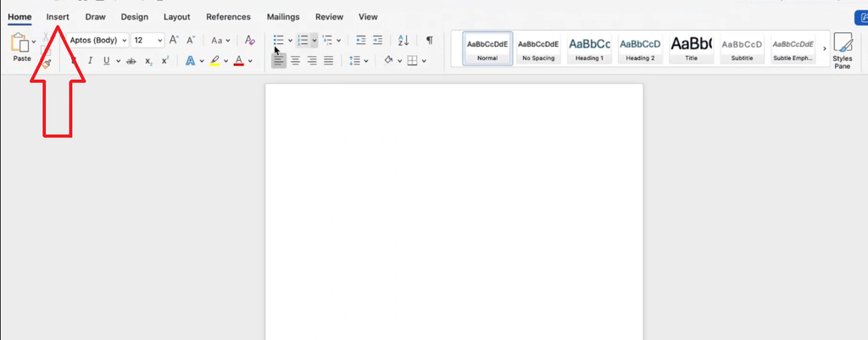Click the Decrease Indent icon
The height and width of the screenshot is (340, 868).
tap(361, 40)
